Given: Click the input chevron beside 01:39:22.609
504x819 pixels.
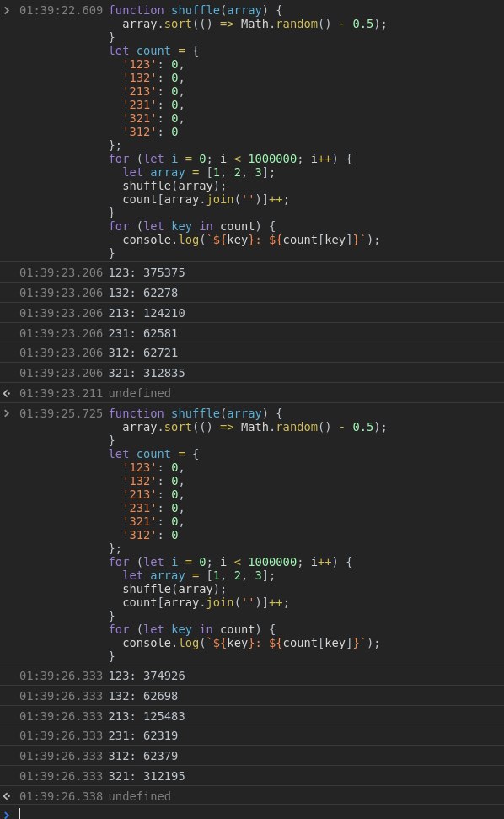Looking at the screenshot, I should click(6, 10).
